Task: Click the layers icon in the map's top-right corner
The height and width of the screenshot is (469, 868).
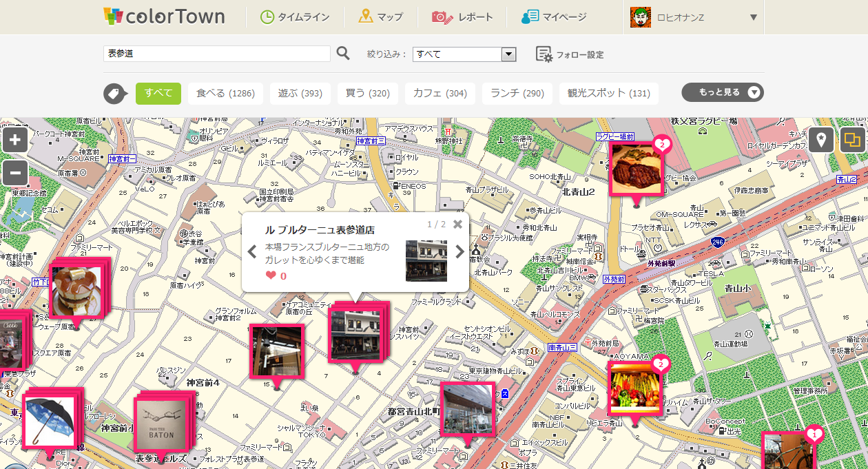Action: (852, 139)
